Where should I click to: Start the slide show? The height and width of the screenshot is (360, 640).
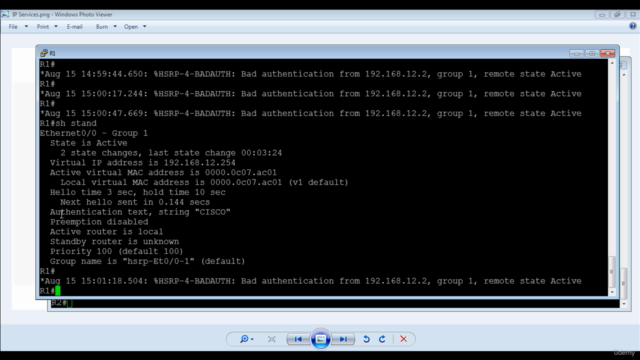(x=320, y=339)
